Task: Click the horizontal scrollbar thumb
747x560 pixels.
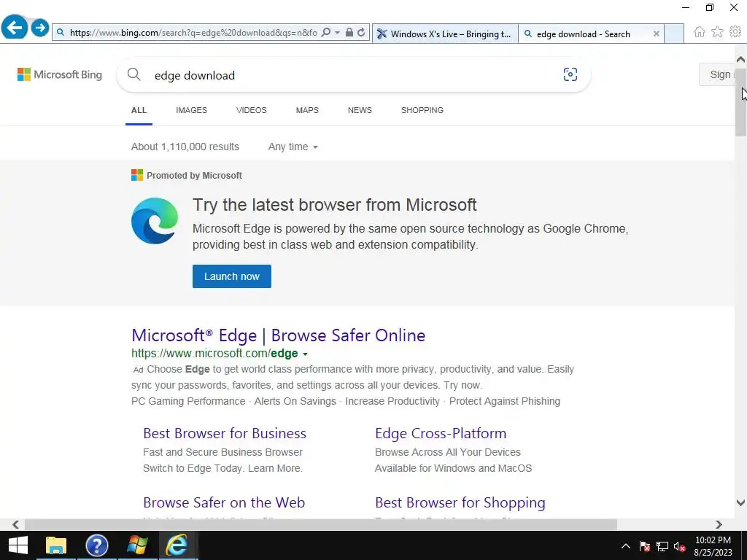Action: pyautogui.click(x=321, y=524)
